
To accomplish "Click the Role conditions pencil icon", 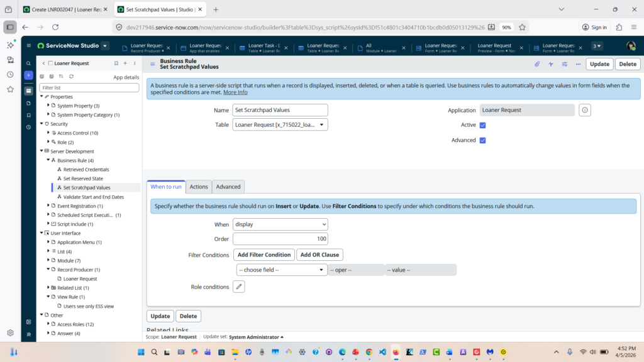I will click(x=239, y=287).
